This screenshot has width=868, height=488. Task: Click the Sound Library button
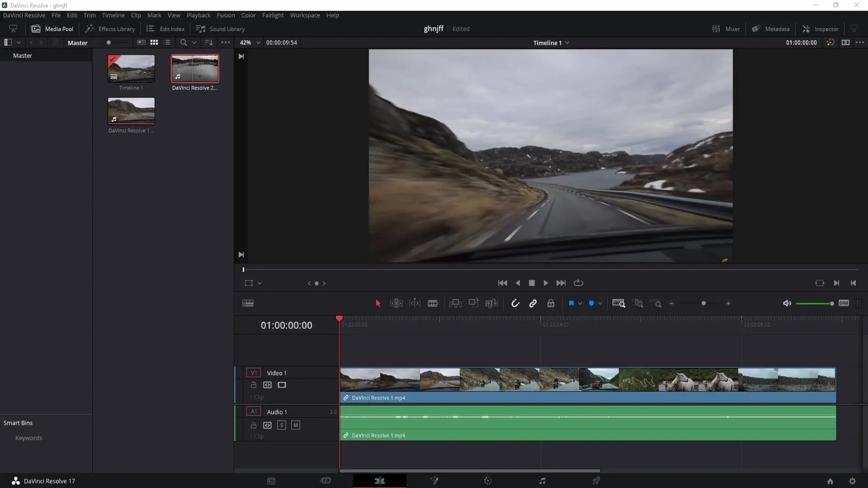(x=221, y=28)
